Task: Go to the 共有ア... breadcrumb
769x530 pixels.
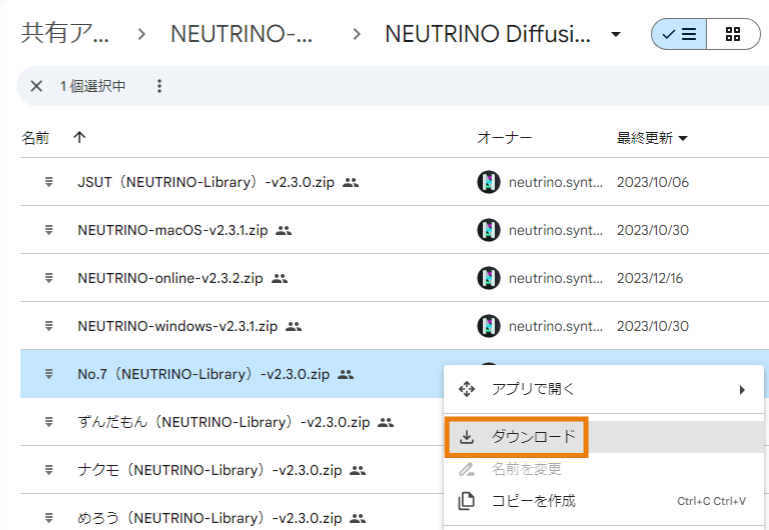Action: tap(65, 33)
